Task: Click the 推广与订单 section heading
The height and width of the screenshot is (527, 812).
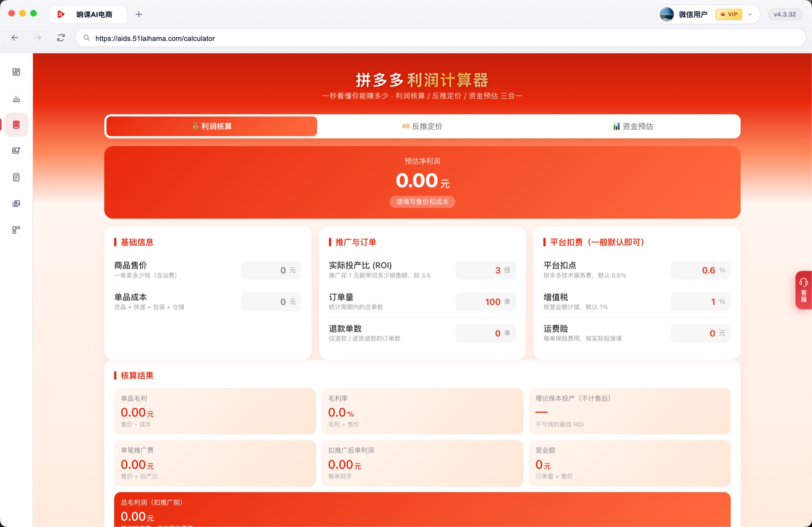Action: (356, 242)
